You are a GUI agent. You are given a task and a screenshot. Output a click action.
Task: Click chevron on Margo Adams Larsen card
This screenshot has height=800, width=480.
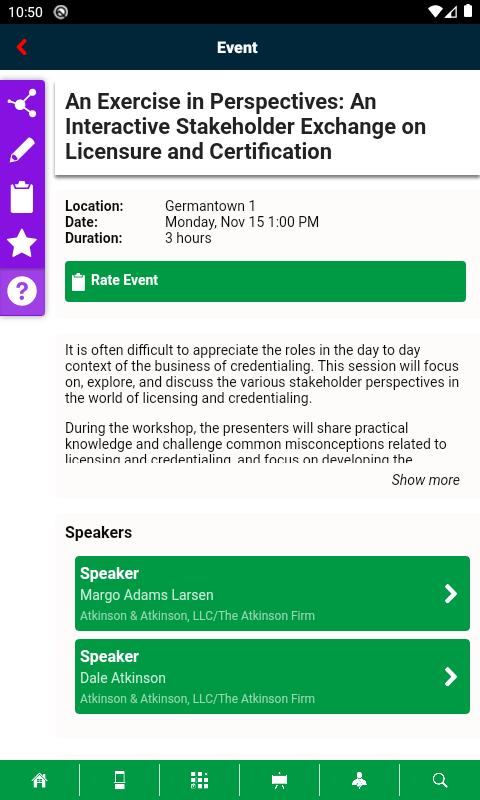(x=450, y=594)
